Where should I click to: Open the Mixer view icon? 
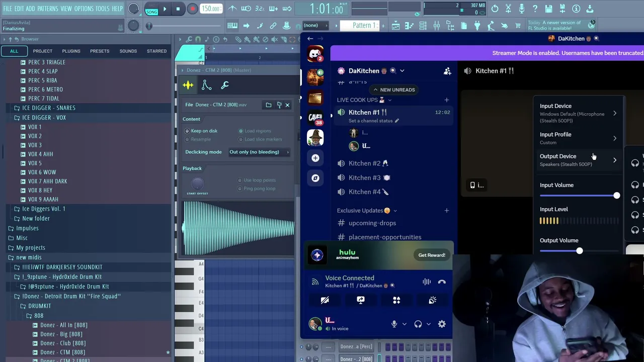point(437,26)
